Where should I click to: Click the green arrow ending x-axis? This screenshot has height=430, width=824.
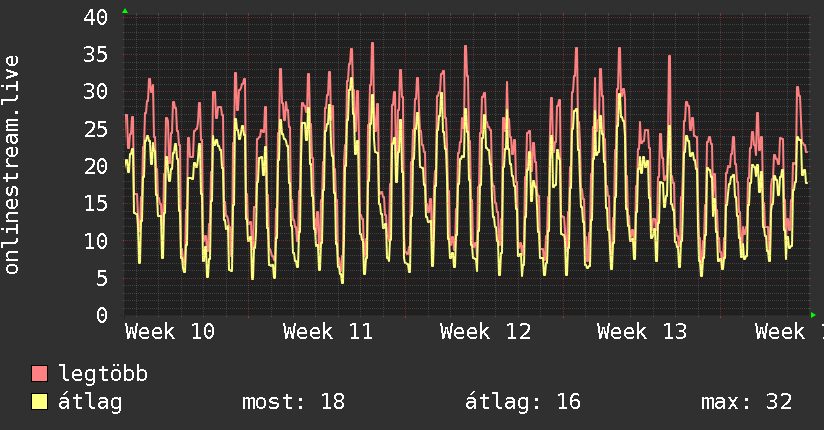tap(813, 315)
